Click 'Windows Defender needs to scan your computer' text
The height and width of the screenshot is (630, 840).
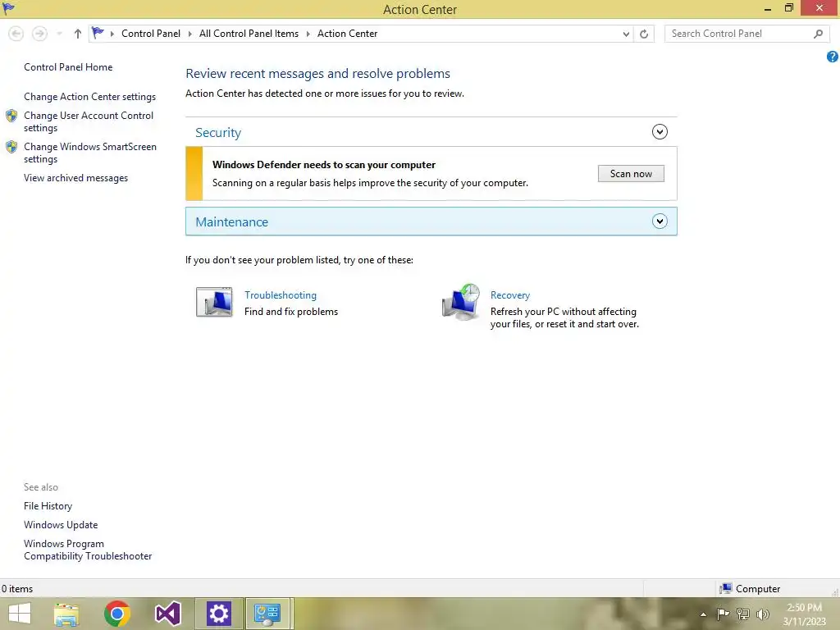(324, 165)
